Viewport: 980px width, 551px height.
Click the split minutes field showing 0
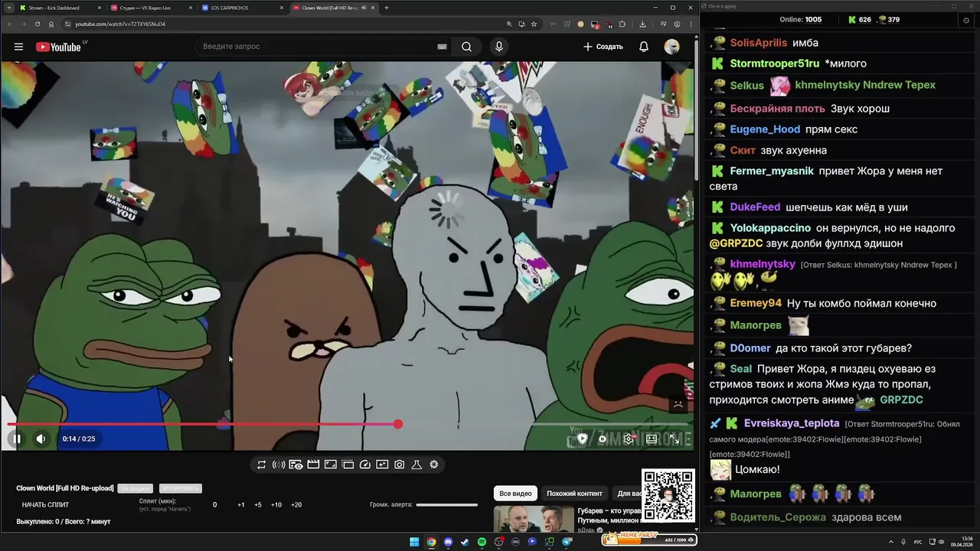click(214, 505)
